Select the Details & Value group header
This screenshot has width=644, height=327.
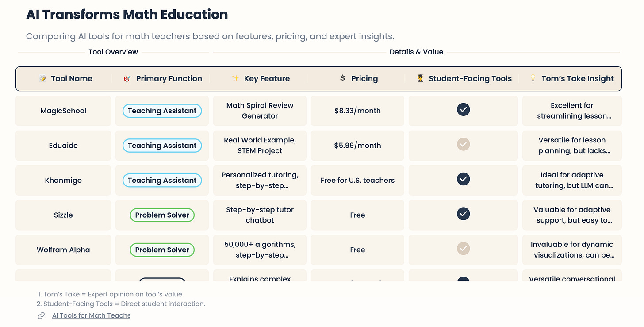pos(416,52)
